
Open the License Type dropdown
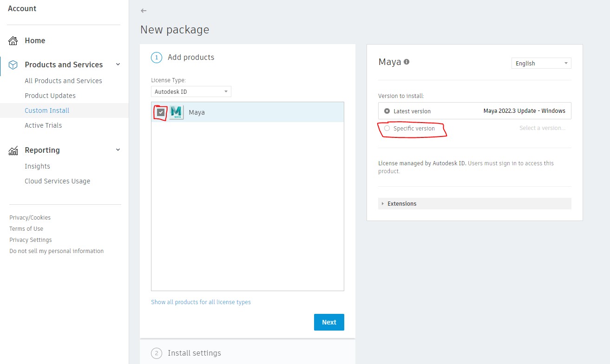coord(191,91)
